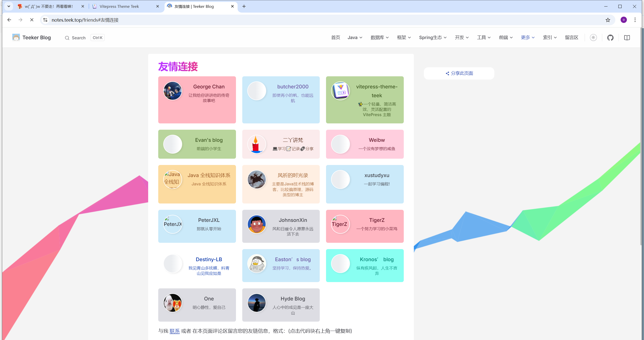Expand the 更多 navigation dropdown
Image resolution: width=644 pixels, height=340 pixels.
click(x=528, y=38)
